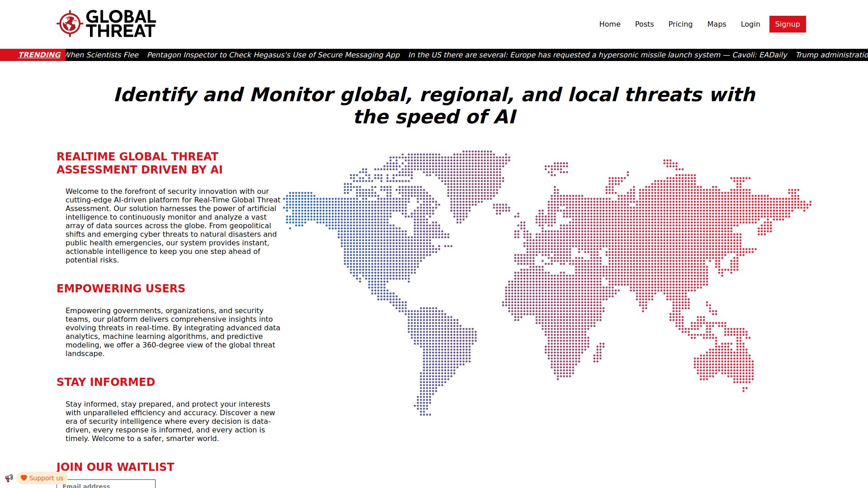Open the Trump administration ticker headline
The height and width of the screenshot is (488, 868).
coord(831,55)
